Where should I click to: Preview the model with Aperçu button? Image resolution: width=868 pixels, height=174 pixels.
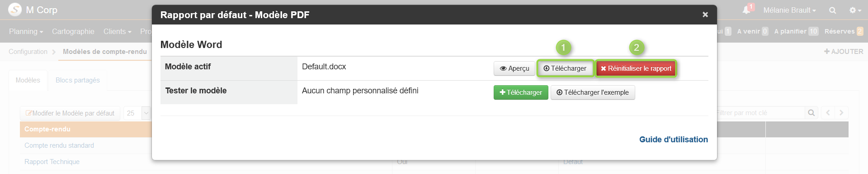[514, 68]
